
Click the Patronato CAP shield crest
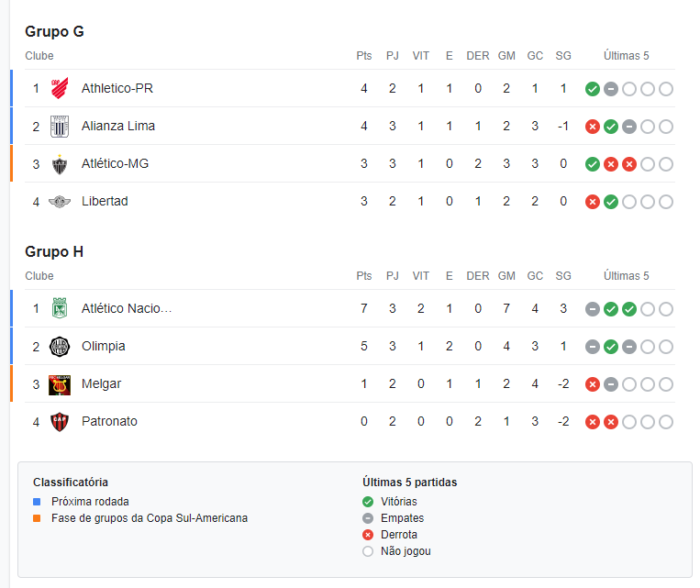coord(60,422)
